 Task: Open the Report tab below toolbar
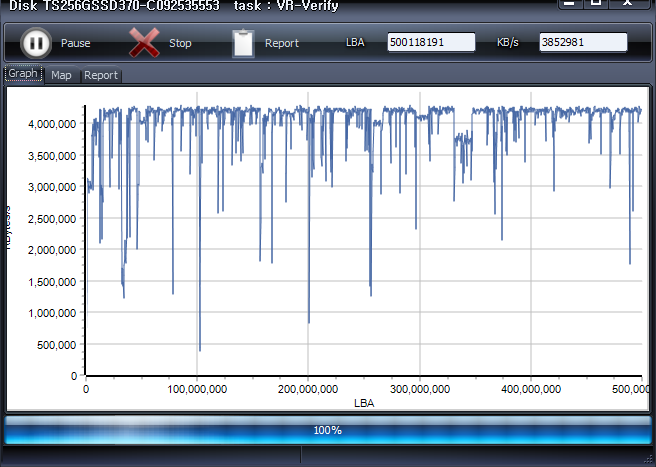[x=101, y=75]
